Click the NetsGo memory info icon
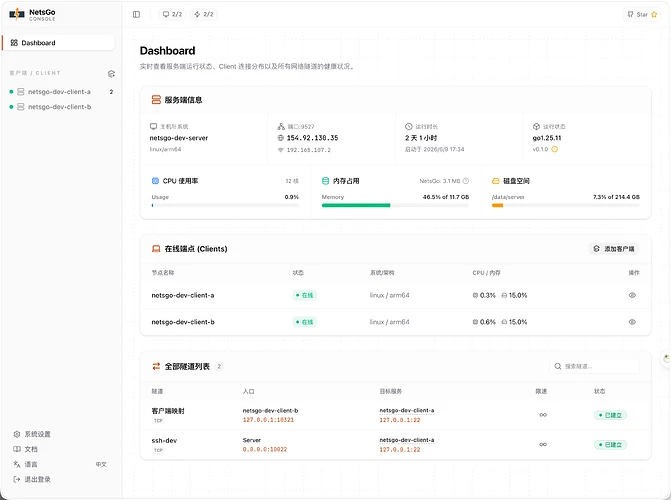 (466, 181)
